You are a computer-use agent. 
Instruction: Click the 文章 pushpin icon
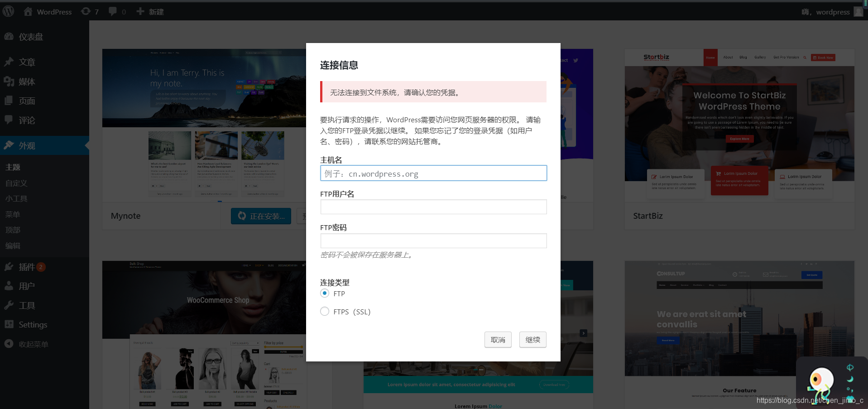pyautogui.click(x=9, y=62)
